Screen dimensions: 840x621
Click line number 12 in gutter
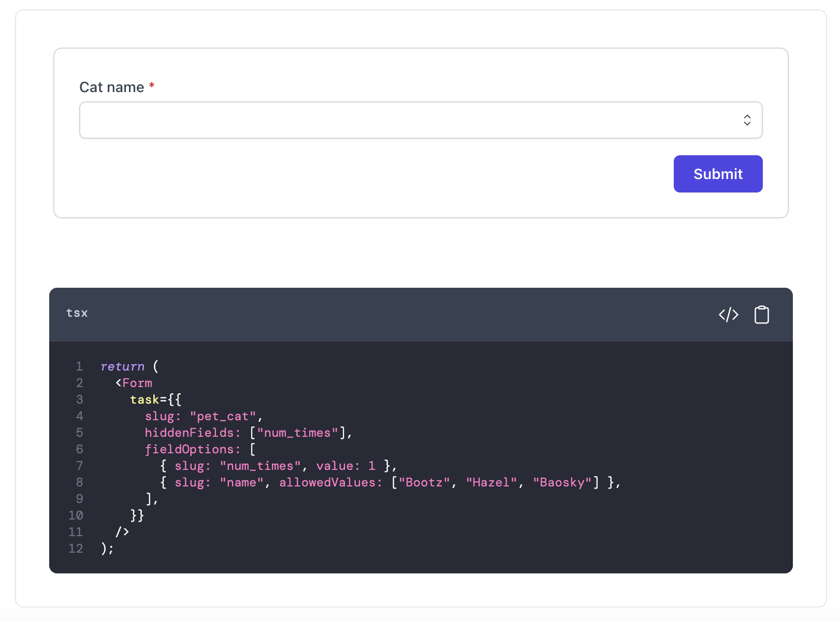coord(76,549)
